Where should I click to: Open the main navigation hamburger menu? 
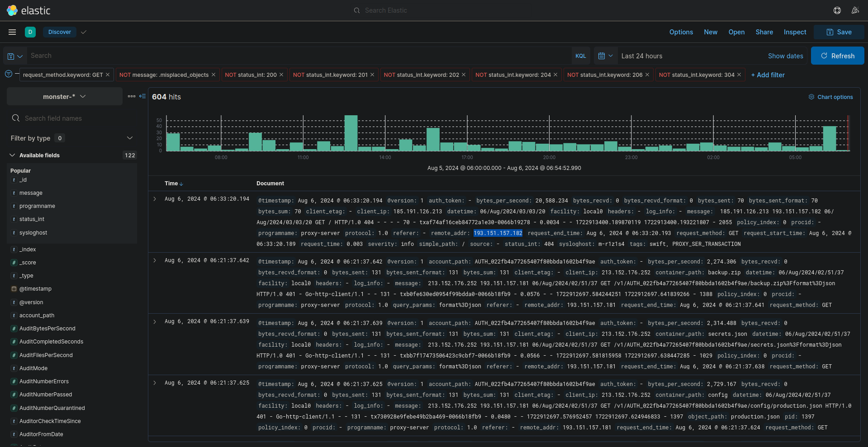click(12, 32)
